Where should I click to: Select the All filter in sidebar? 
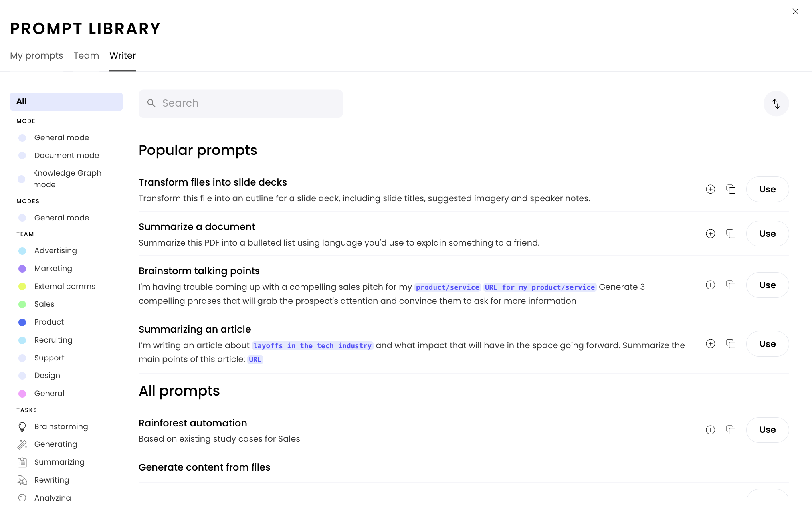tap(66, 101)
